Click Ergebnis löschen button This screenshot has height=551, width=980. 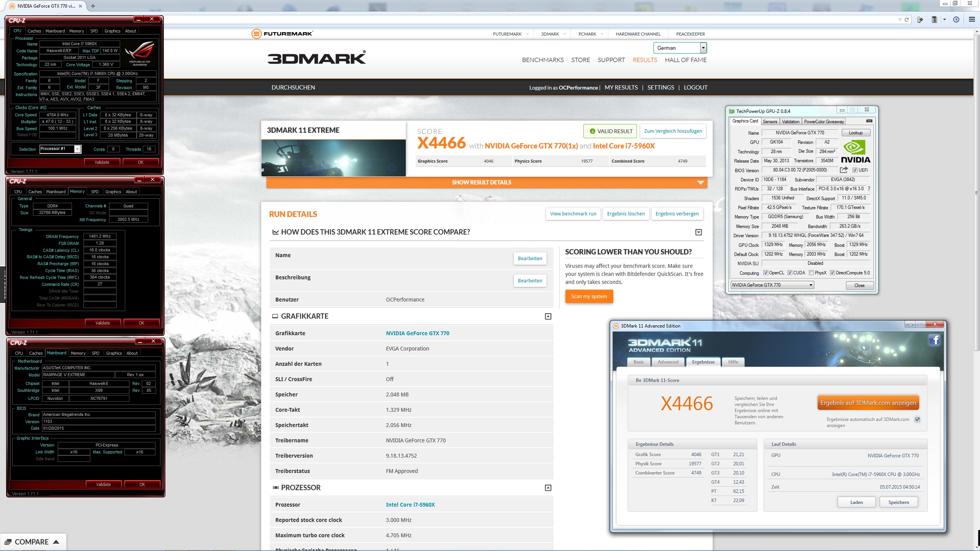click(626, 214)
